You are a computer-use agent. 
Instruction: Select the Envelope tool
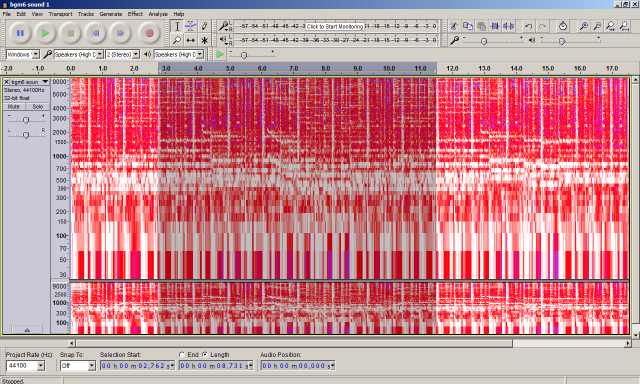tap(191, 27)
